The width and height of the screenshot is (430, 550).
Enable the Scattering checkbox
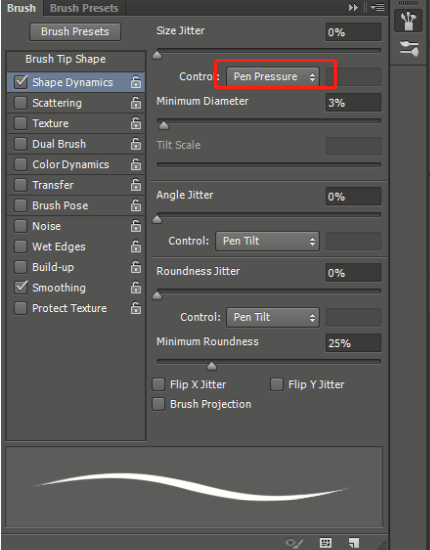click(20, 103)
